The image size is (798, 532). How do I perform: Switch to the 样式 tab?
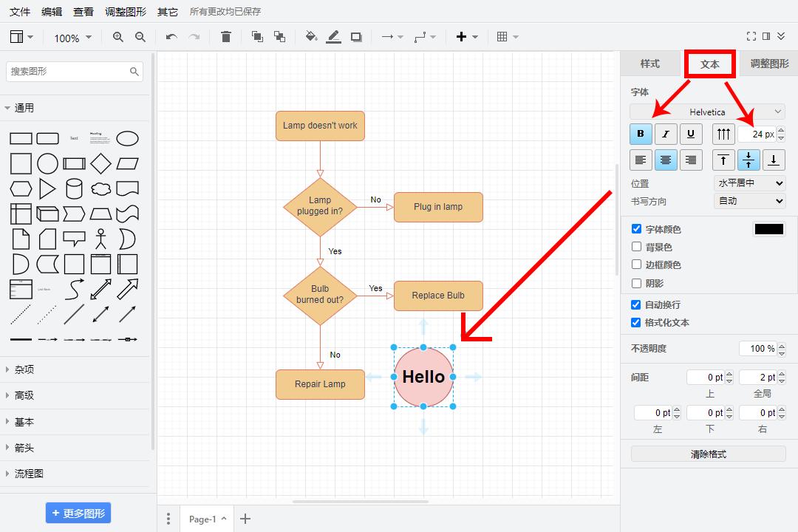point(649,64)
